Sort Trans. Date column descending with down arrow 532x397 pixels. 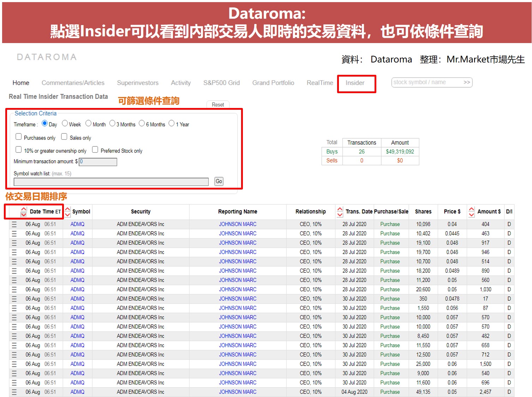(340, 215)
